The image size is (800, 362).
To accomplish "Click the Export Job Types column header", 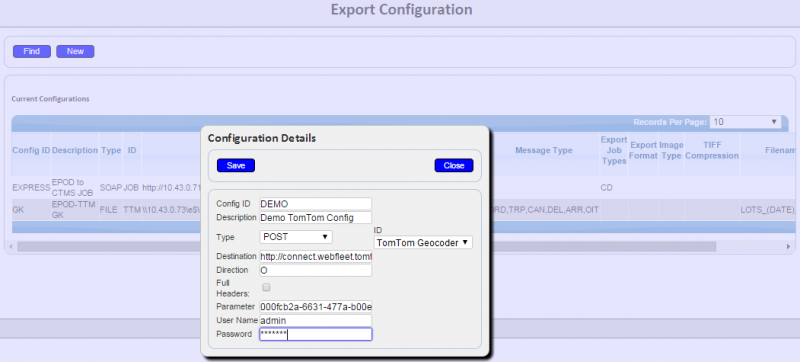I will click(x=613, y=150).
